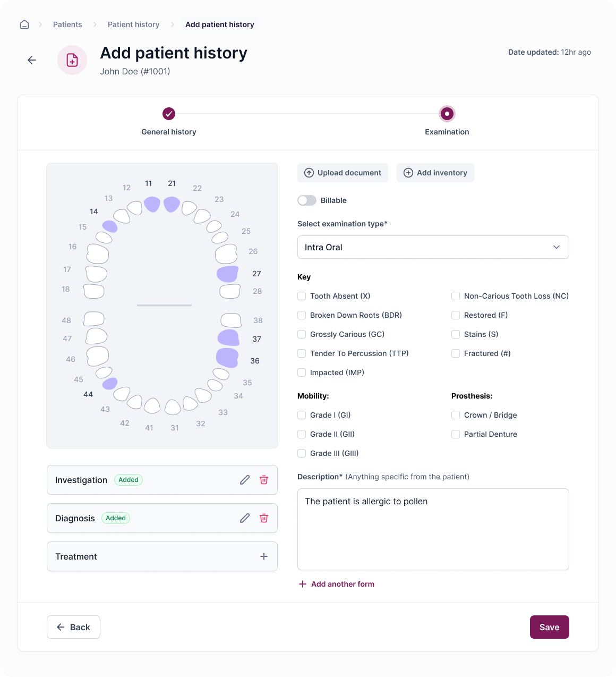
Task: Edit the Investigation entry with the pencil icon
Action: coord(245,480)
